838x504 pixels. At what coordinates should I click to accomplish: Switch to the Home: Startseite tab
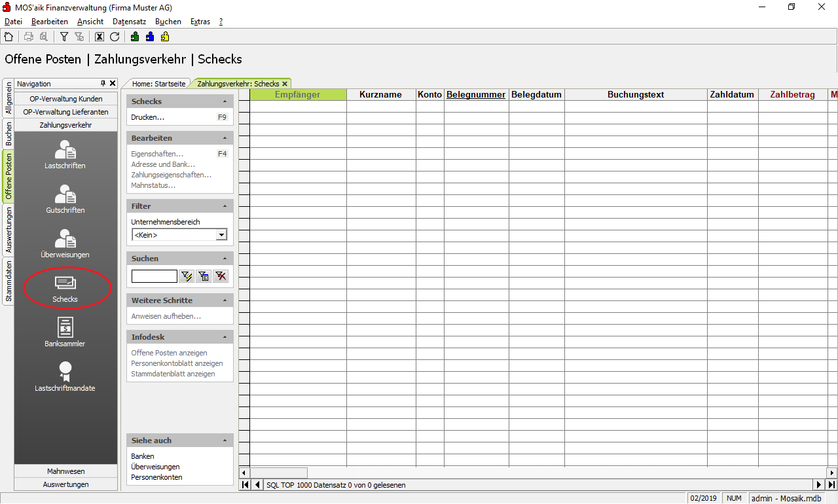tap(158, 84)
